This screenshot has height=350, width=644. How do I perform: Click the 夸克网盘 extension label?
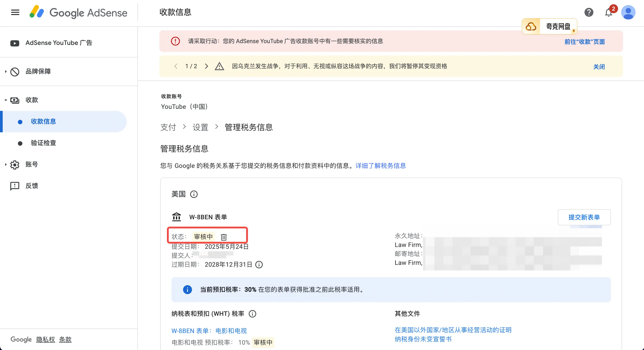pyautogui.click(x=558, y=26)
